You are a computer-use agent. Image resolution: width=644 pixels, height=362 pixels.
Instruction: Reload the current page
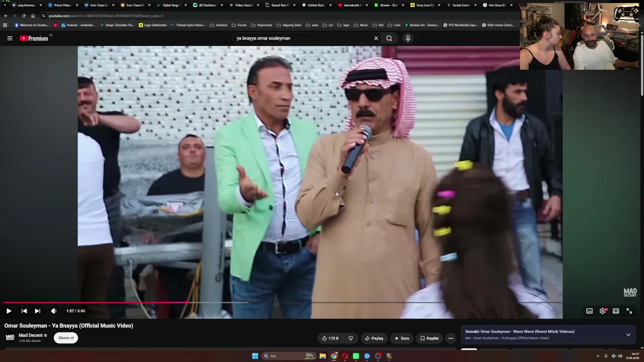pos(24,16)
